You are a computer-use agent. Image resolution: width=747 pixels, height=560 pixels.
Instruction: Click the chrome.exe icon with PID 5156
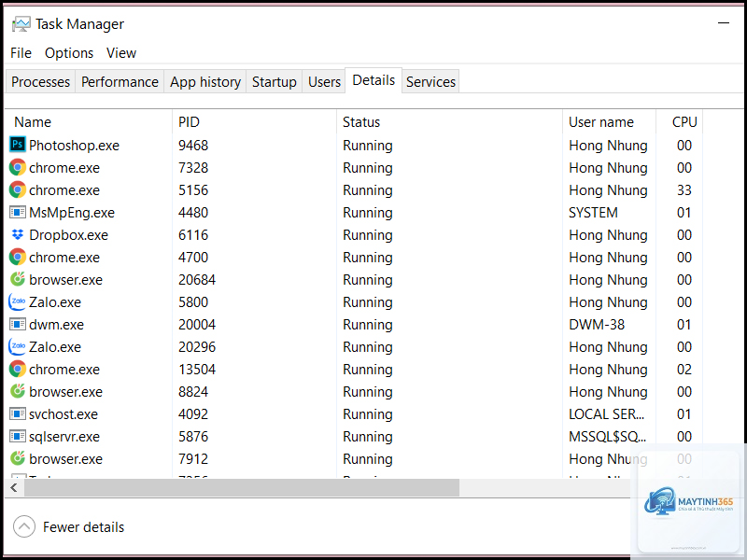pos(18,189)
